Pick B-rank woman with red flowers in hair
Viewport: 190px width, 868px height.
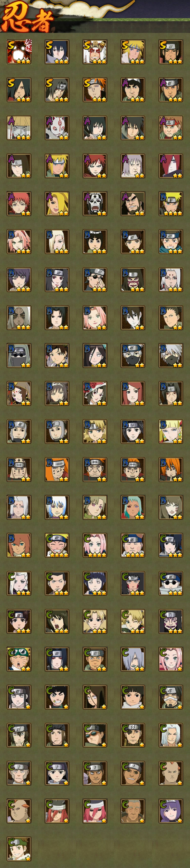tap(95, 394)
